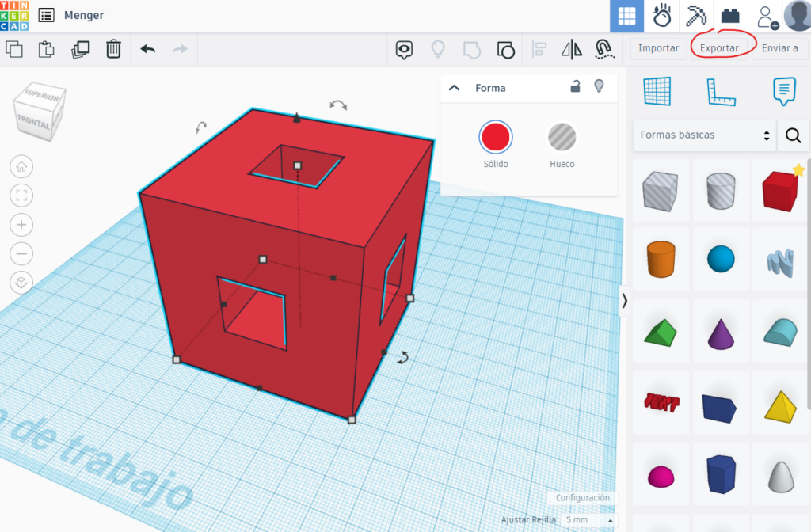
Task: Click the Group shapes icon
Action: (x=472, y=50)
